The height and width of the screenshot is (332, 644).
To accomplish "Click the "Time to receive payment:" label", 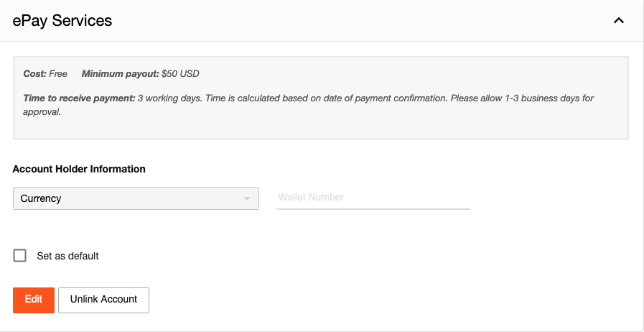I will (79, 98).
